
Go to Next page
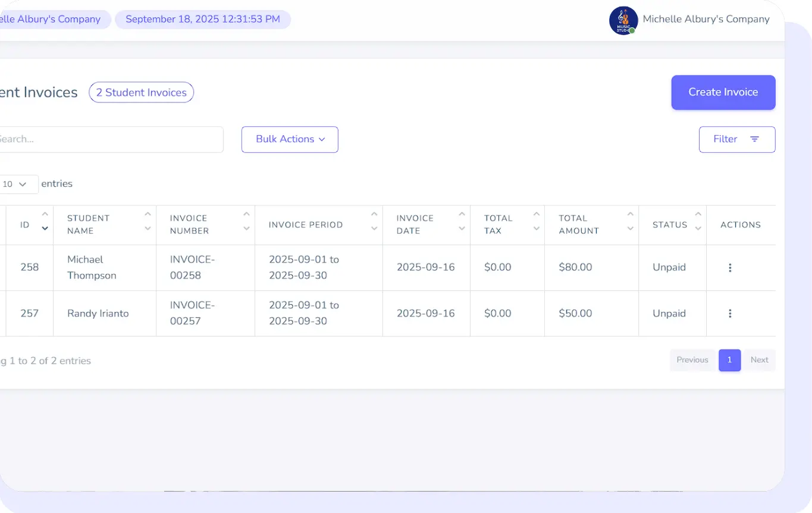pyautogui.click(x=759, y=360)
